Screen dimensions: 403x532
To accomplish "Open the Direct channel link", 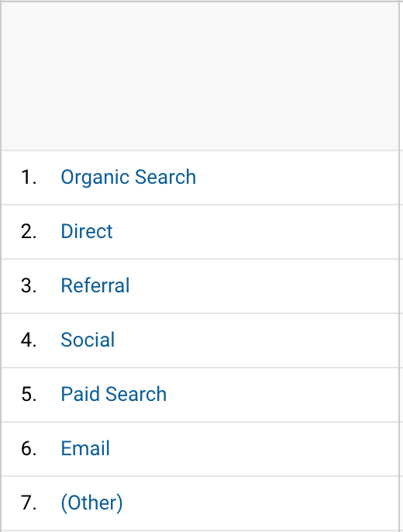I will 87,232.
